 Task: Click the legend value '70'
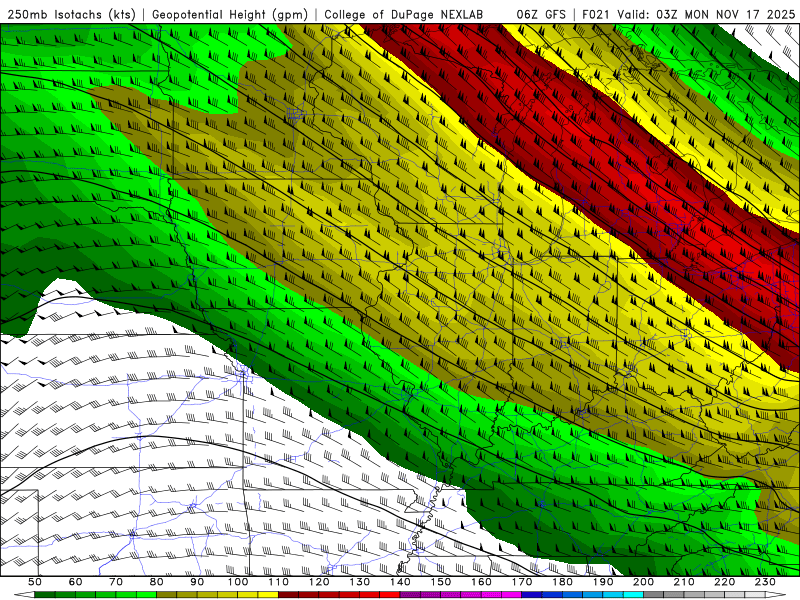point(116,582)
